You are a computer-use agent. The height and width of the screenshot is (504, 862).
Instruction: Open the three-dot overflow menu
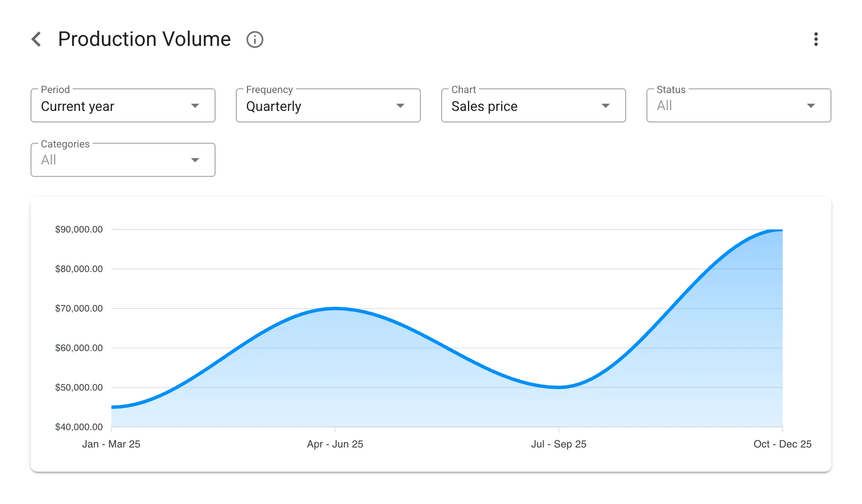click(x=817, y=39)
